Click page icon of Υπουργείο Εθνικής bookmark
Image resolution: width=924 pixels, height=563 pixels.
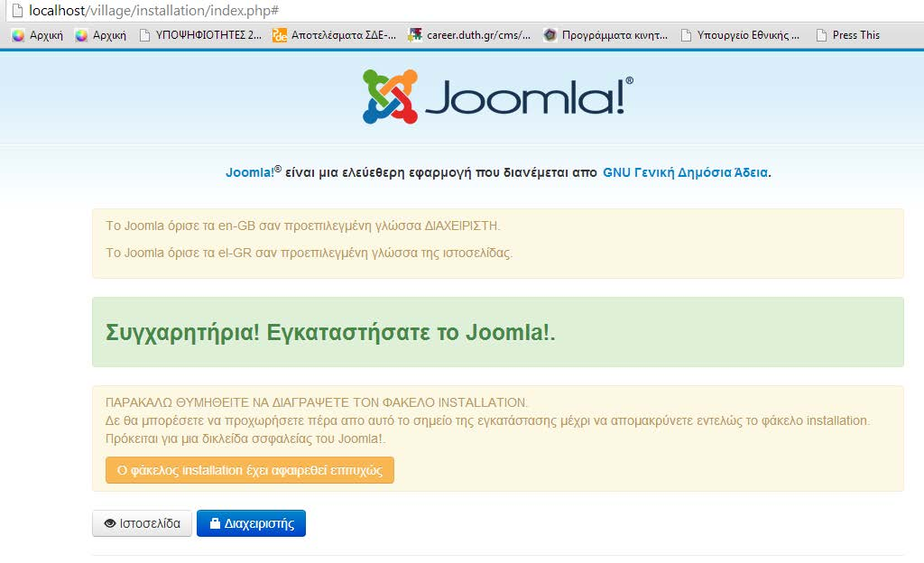click(686, 35)
